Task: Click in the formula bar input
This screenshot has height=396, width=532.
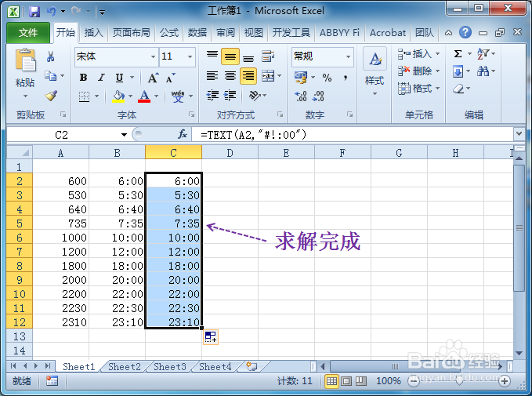Action: 352,135
